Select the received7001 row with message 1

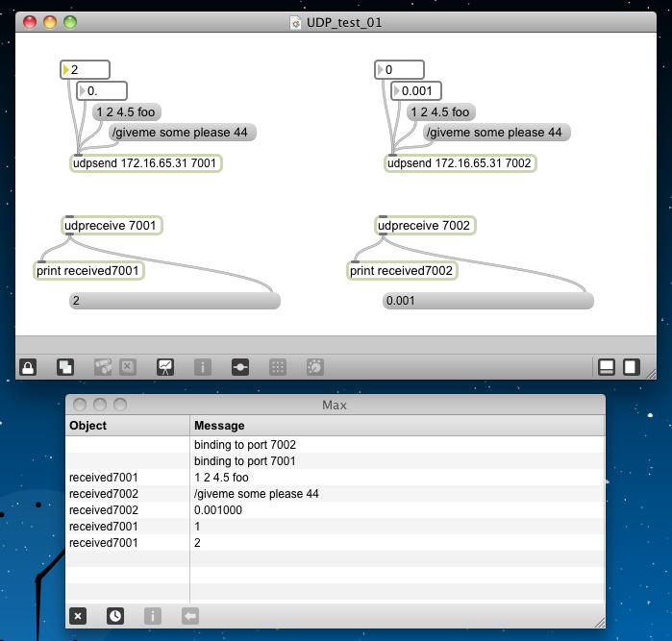pos(336,527)
